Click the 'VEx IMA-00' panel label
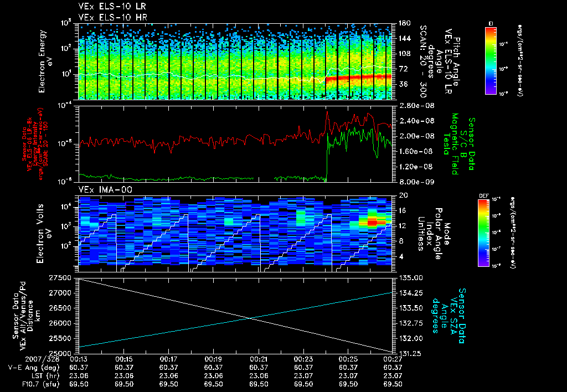Viewport: 567px width, 392px height. (x=105, y=189)
